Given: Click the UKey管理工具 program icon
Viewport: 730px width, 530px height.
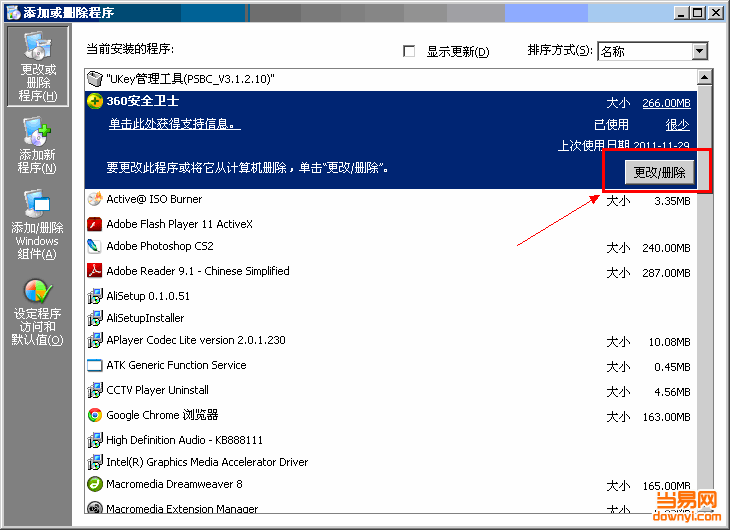Looking at the screenshot, I should click(x=95, y=79).
